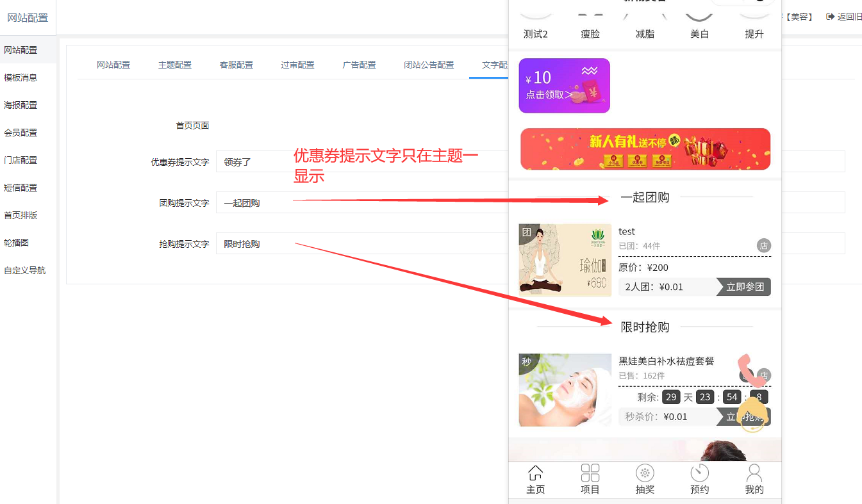Open the yoga group-buy product thumbnail
This screenshot has height=504, width=862.
tap(565, 260)
